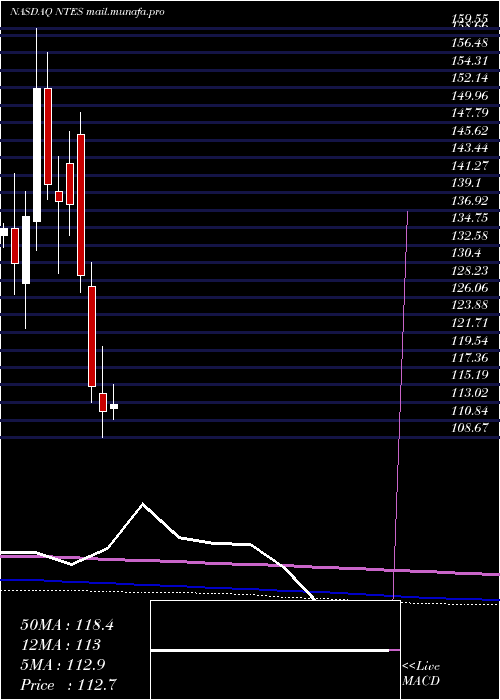Select the 145.62 price axis label
500x700 pixels.
tap(470, 131)
